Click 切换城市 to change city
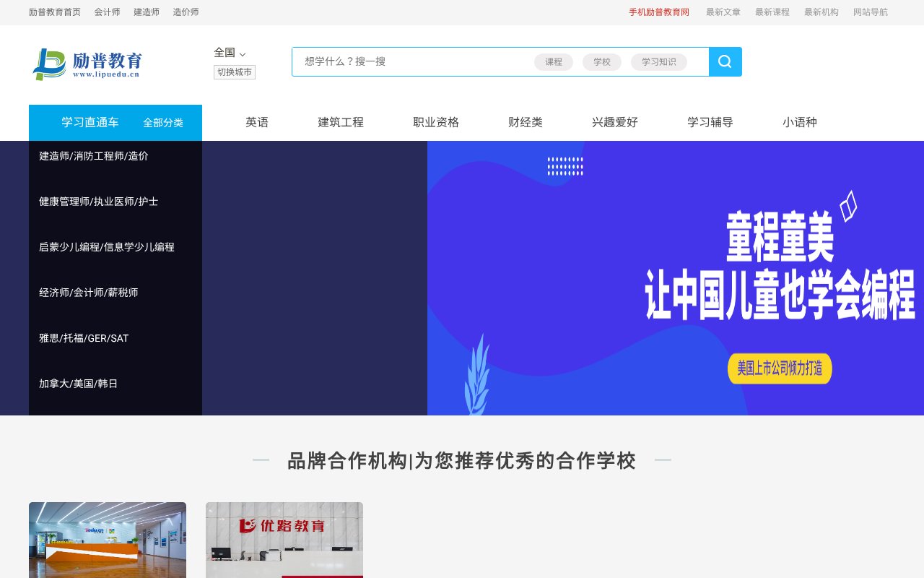The width and height of the screenshot is (924, 578). click(x=234, y=72)
